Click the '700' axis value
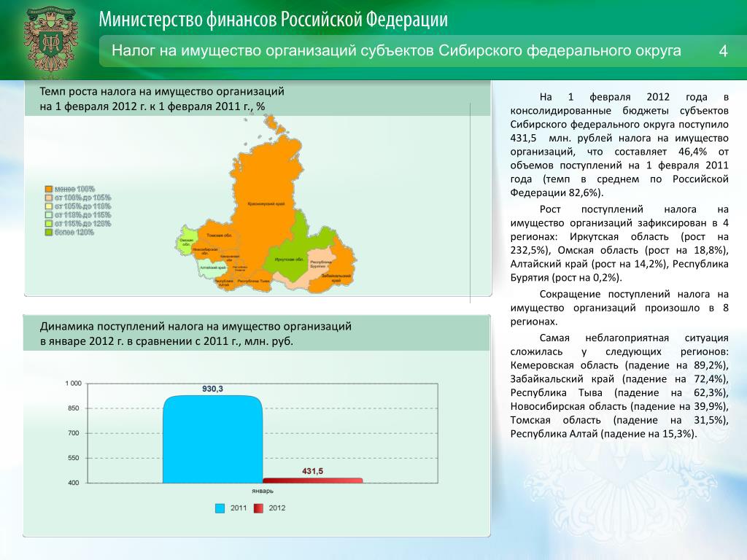Viewport: 747px width, 560px height. tap(74, 433)
